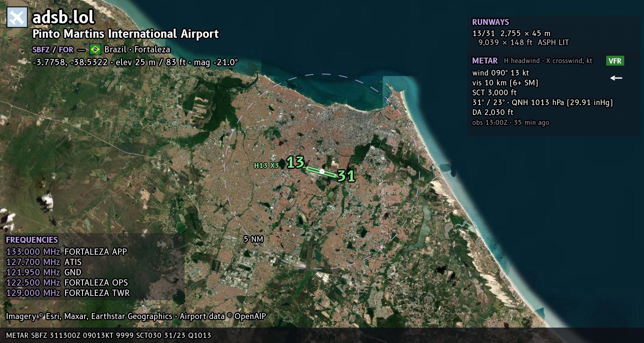Click the SCT 3,000 ft cloud line
The image size is (644, 343).
pyautogui.click(x=495, y=93)
